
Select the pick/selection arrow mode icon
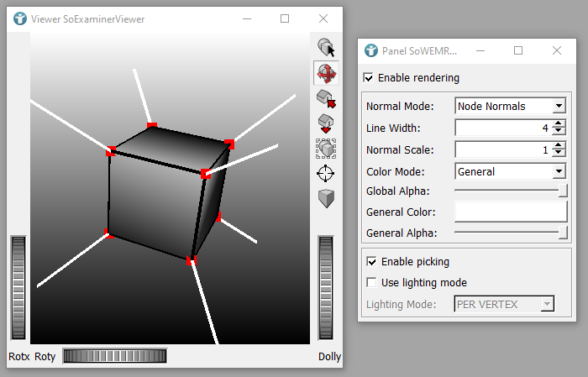[326, 48]
